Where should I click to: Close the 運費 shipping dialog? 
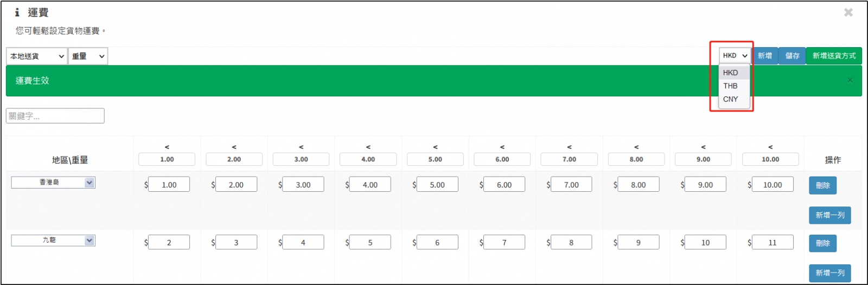pyautogui.click(x=848, y=12)
